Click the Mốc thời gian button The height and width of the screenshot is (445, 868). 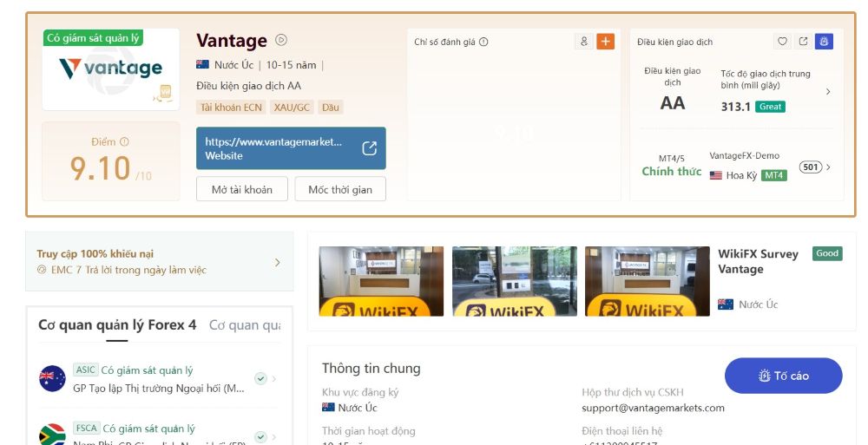pyautogui.click(x=340, y=189)
